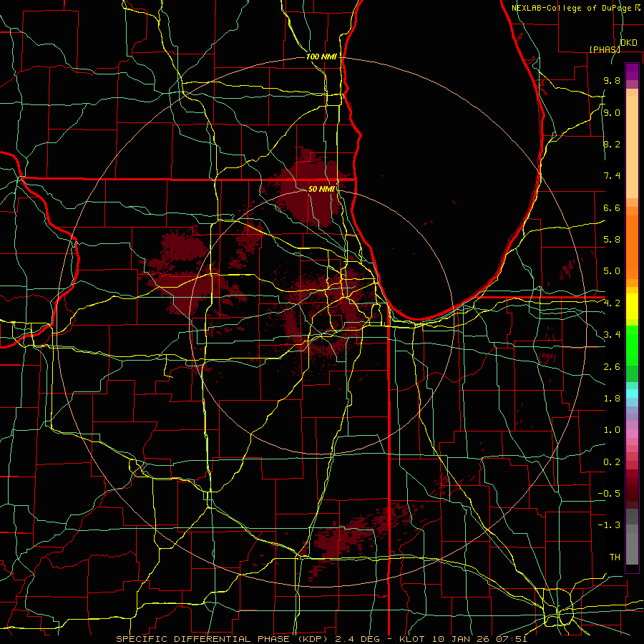
Task: Click the 9.8 value on color scale
Action: coord(612,80)
